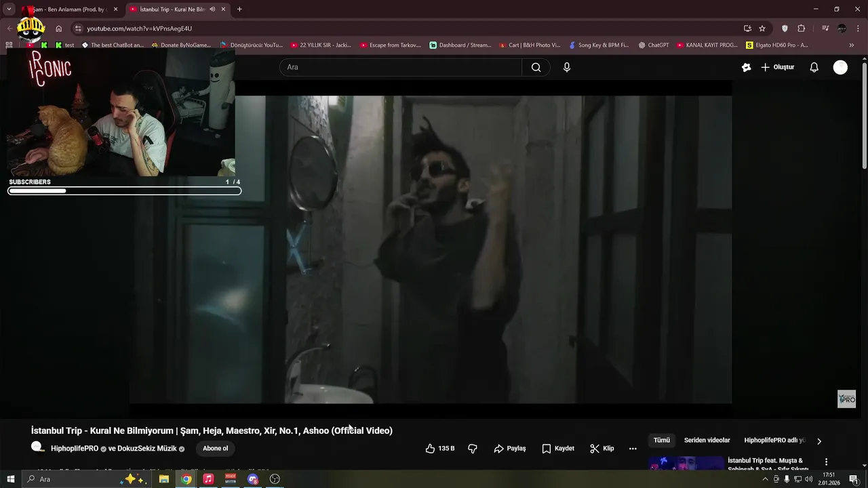This screenshot has height=488, width=868.
Task: Open the Cart | B&H Photo bookmark
Action: click(x=530, y=45)
